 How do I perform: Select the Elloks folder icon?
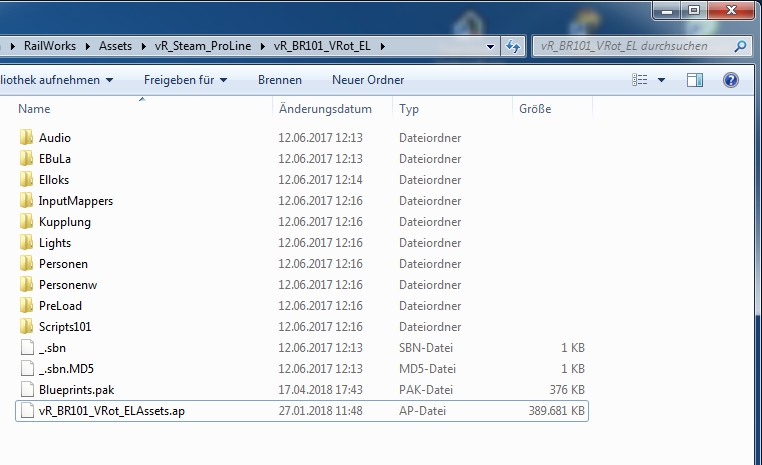[x=27, y=179]
